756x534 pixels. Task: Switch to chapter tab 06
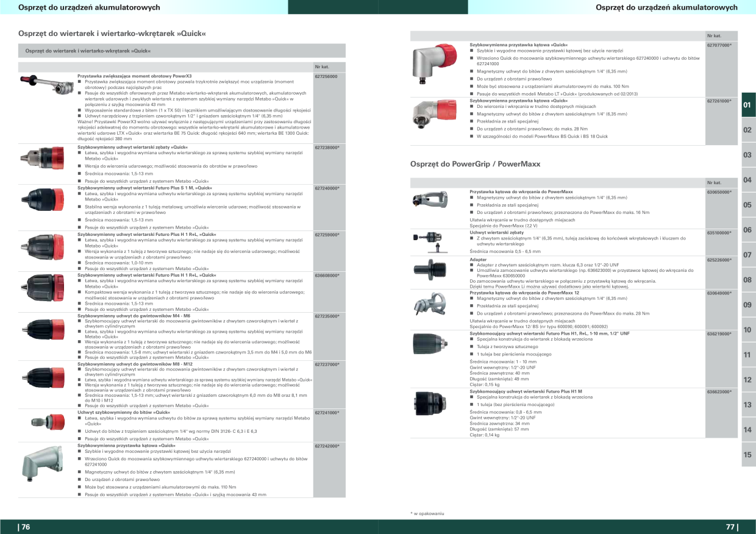(x=748, y=230)
